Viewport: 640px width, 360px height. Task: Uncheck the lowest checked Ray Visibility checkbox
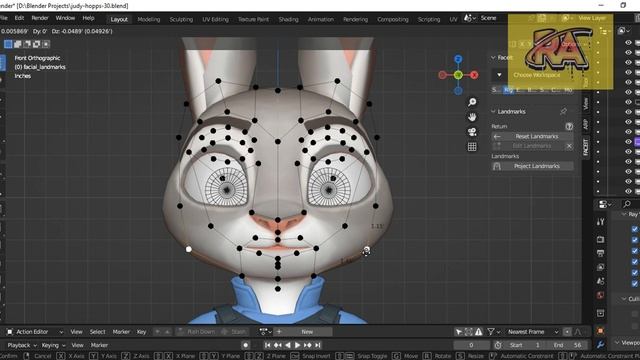tap(635, 283)
